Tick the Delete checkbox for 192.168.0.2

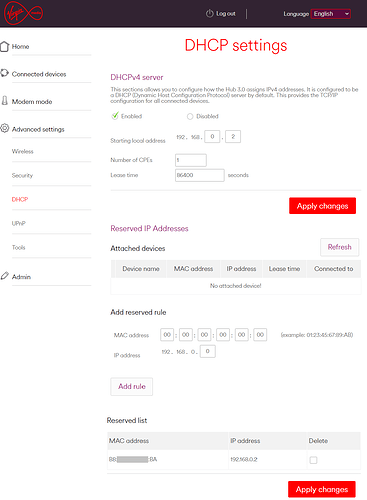(x=313, y=460)
